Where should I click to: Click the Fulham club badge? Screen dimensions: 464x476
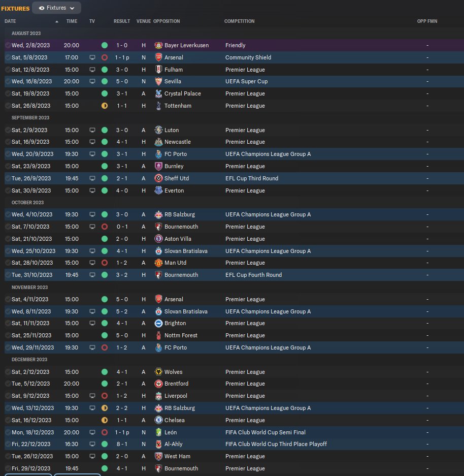click(158, 70)
